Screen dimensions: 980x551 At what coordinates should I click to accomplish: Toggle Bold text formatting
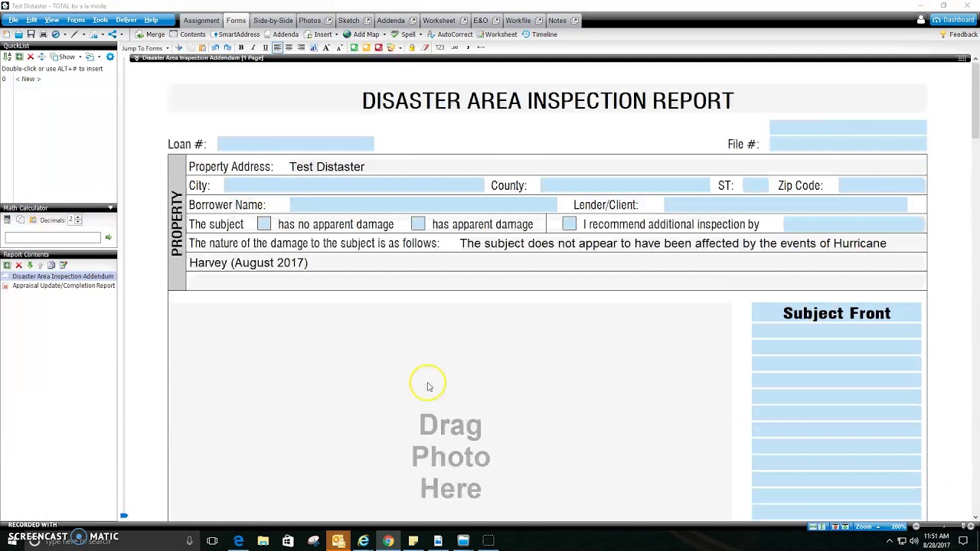click(x=241, y=47)
